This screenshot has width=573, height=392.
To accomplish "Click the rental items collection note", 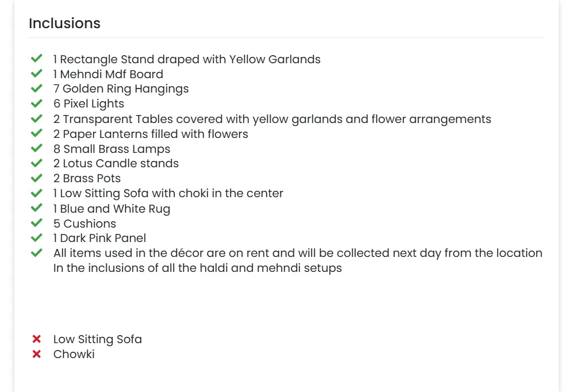I will coord(298,253).
